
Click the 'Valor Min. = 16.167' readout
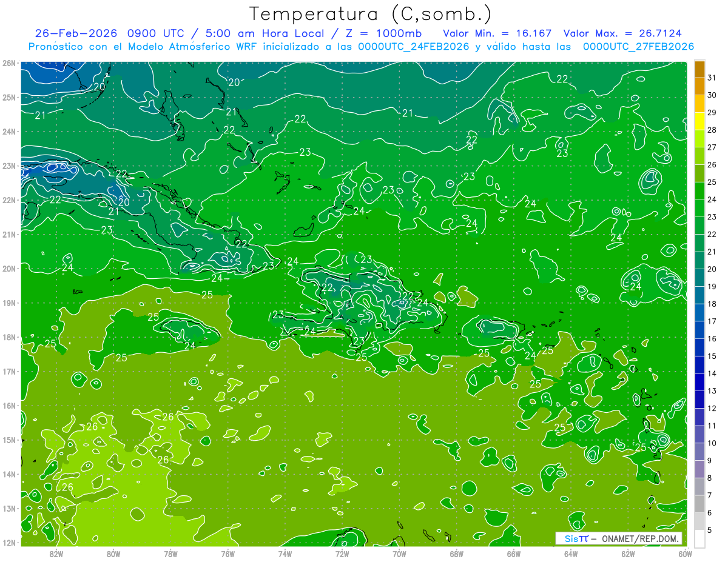pyautogui.click(x=497, y=33)
